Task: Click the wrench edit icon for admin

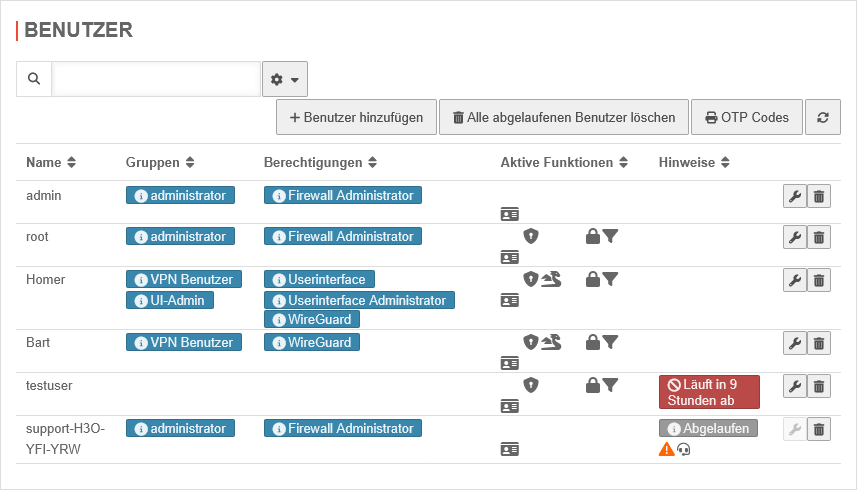Action: click(794, 196)
